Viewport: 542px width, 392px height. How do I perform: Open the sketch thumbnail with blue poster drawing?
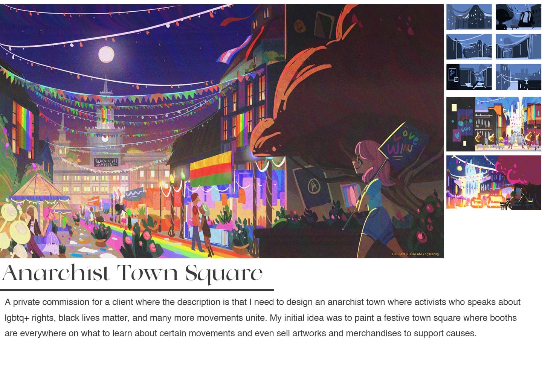[469, 77]
